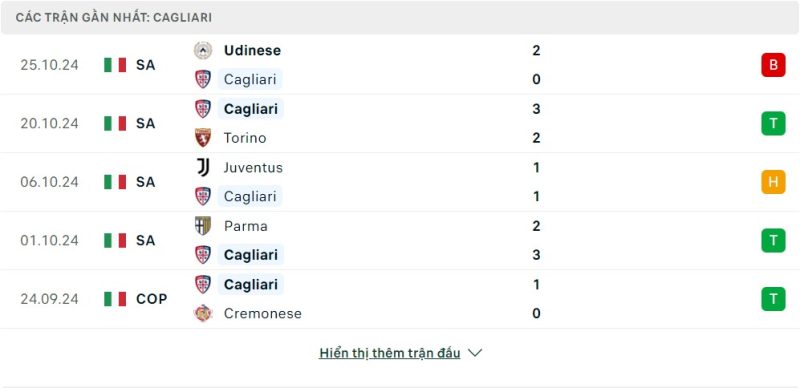Click the Udinese club crest icon
This screenshot has width=800, height=388.
click(x=203, y=51)
